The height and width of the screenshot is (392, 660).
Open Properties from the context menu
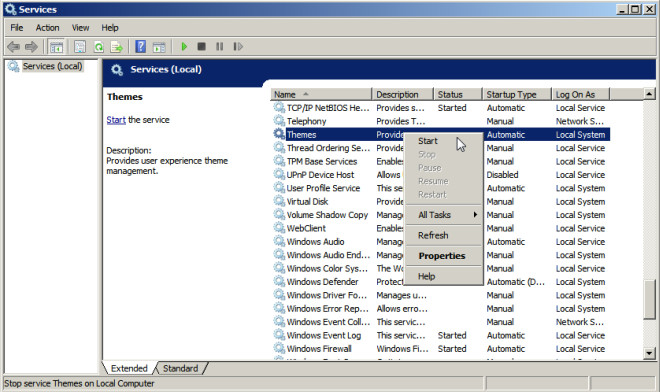[x=443, y=256]
